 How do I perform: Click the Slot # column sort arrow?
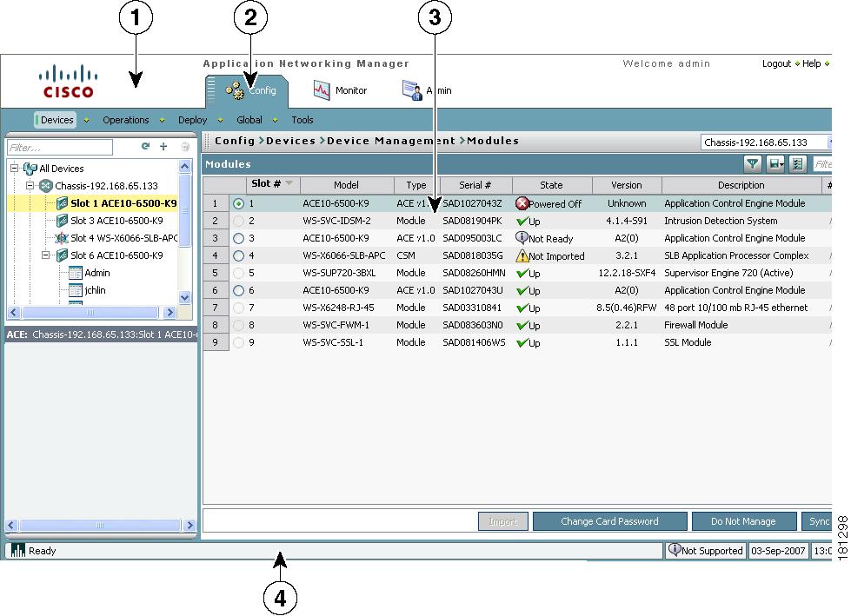pos(289,183)
